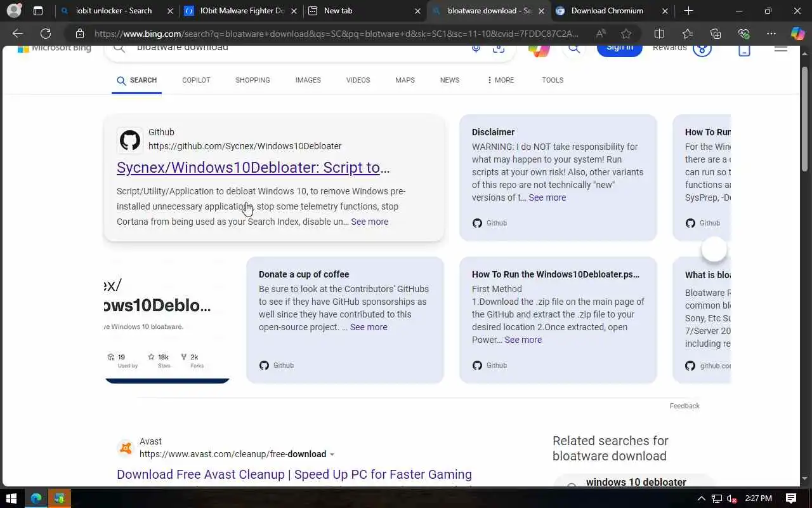The image size is (812, 508).
Task: Open the Read aloud icon in address bar
Action: 600,34
